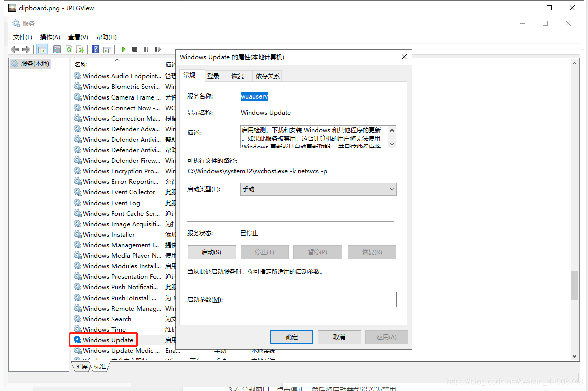Click the JPEGView app icon in title bar

(x=12, y=8)
